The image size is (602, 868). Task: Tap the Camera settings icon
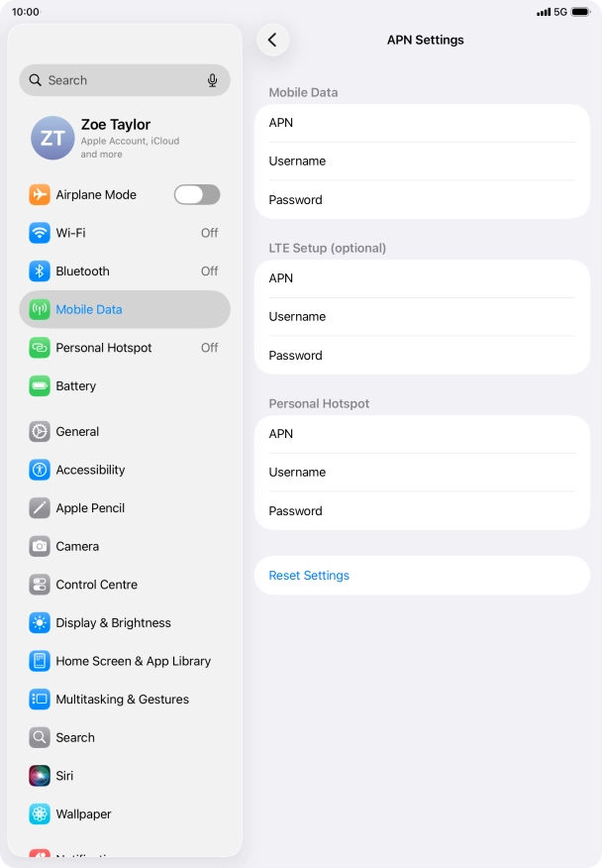[x=40, y=546]
